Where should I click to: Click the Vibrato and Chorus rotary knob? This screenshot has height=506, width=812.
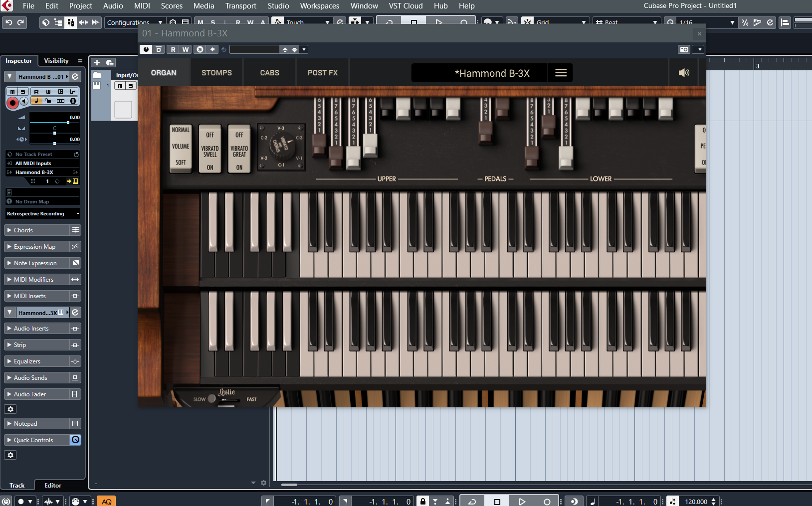coord(282,147)
